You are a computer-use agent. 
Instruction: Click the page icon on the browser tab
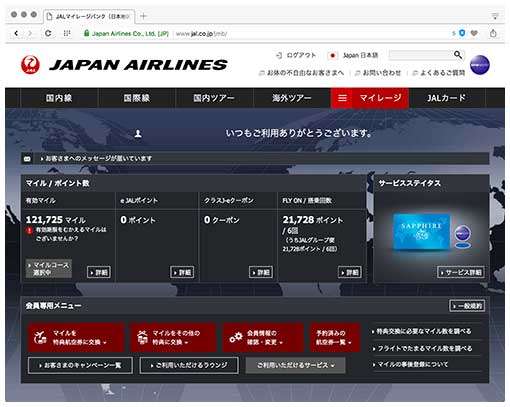coord(49,16)
